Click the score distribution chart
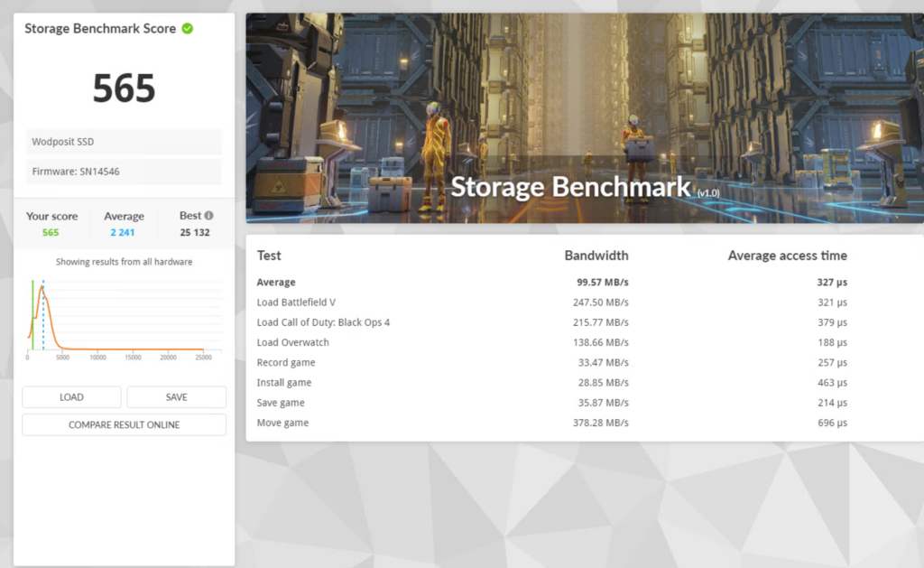 (x=124, y=318)
